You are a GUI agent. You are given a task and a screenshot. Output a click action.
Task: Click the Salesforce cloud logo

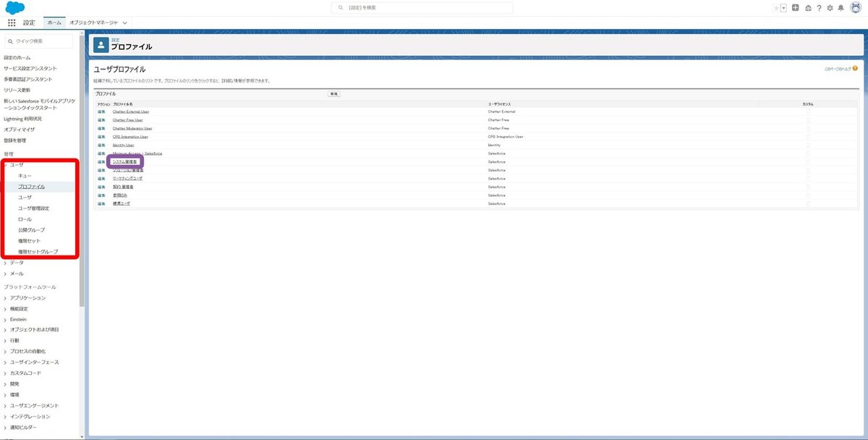tap(15, 7)
